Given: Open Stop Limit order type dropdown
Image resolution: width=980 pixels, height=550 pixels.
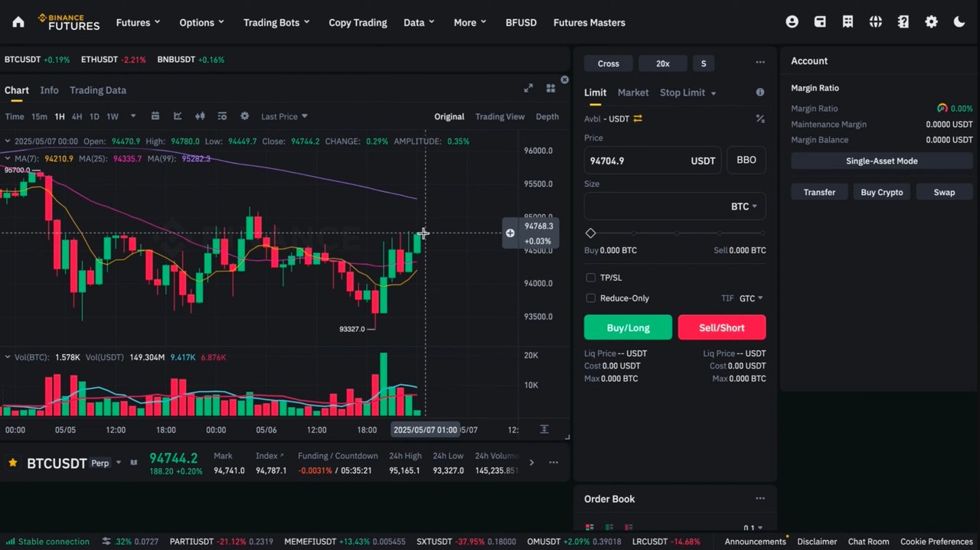Looking at the screenshot, I should [688, 93].
